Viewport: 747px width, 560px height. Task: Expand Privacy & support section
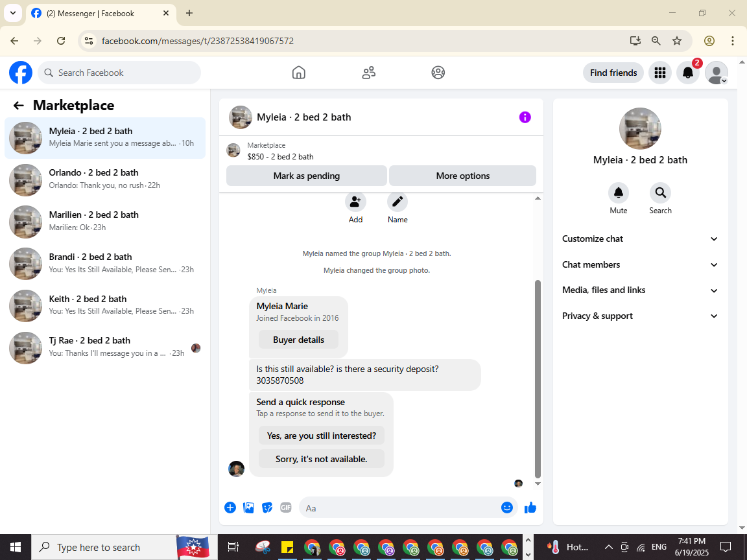pyautogui.click(x=640, y=316)
